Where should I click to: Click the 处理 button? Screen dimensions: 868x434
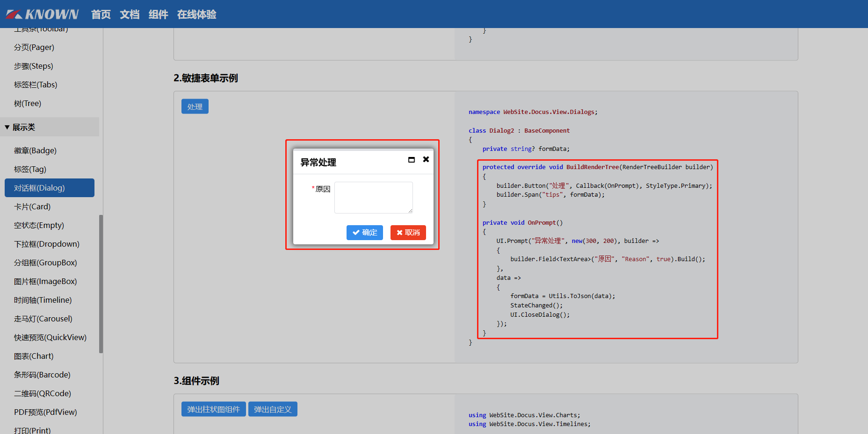click(195, 107)
